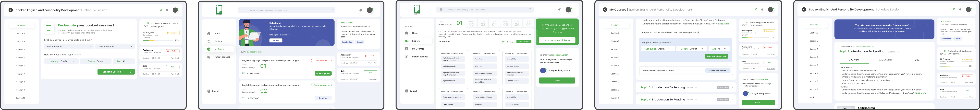The image size is (980, 110).
Task: Open the 'select the time' dropdown
Action: pos(115,47)
